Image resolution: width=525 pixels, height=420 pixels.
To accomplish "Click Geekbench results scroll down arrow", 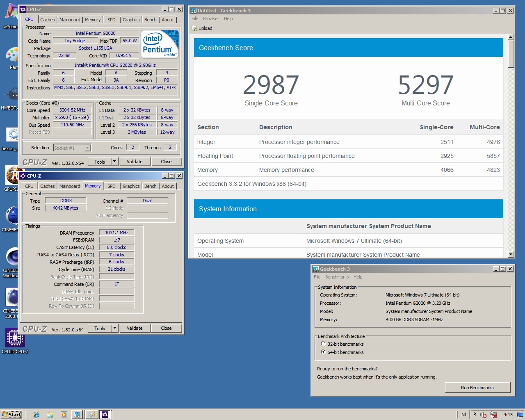I will coord(511,254).
